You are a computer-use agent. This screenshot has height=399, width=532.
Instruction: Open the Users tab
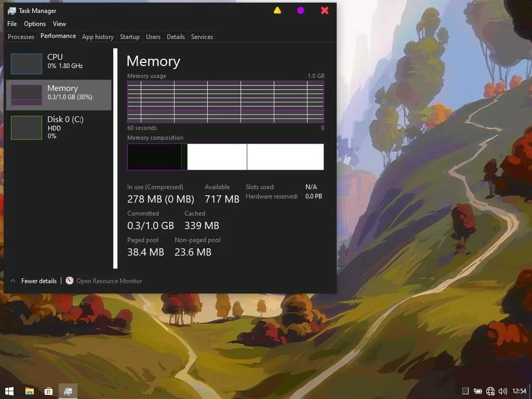point(153,37)
